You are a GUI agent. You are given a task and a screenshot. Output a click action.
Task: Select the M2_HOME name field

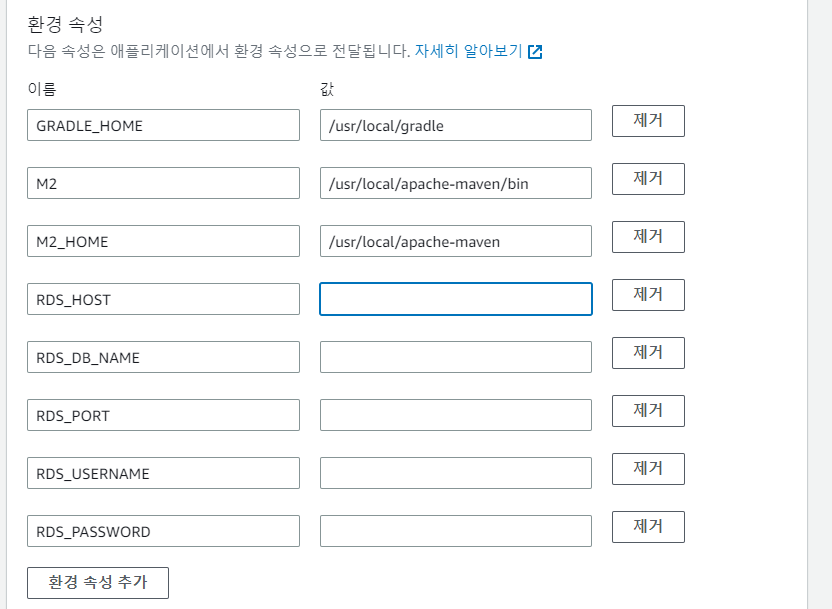(163, 241)
